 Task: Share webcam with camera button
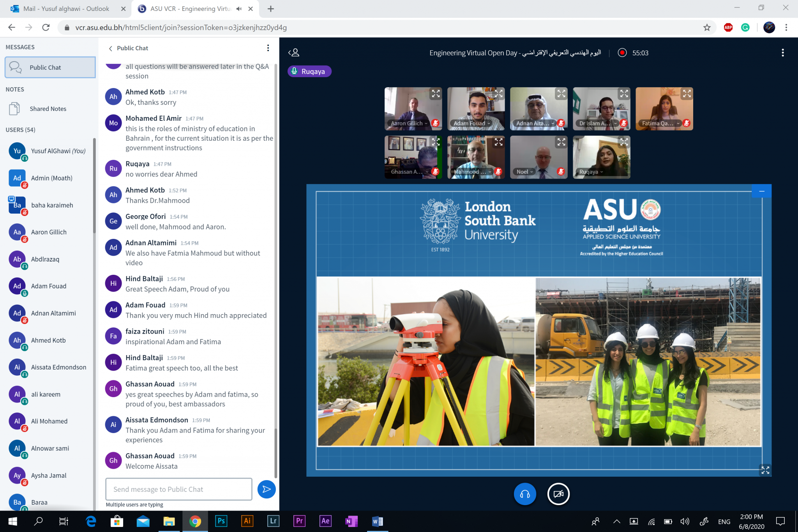(x=558, y=494)
